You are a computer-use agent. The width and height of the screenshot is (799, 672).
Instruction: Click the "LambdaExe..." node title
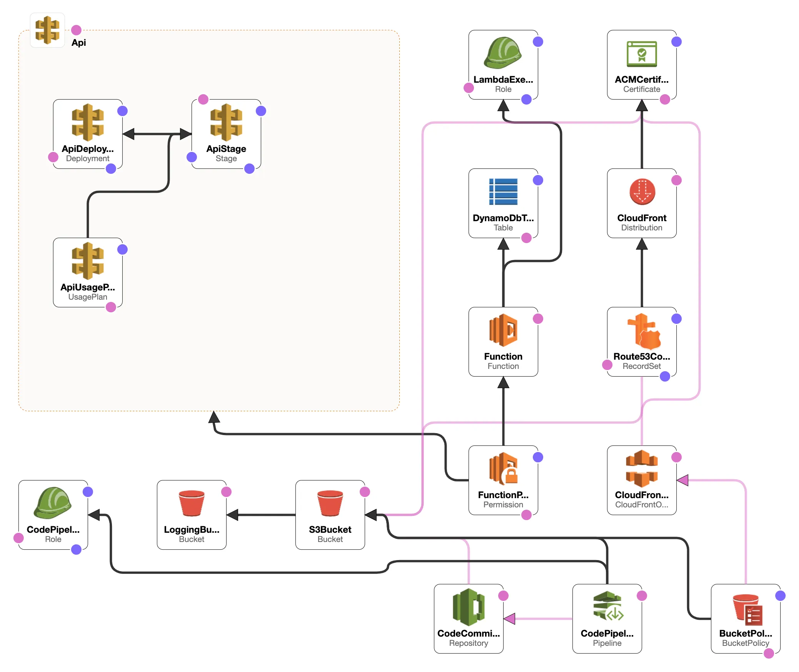503,80
